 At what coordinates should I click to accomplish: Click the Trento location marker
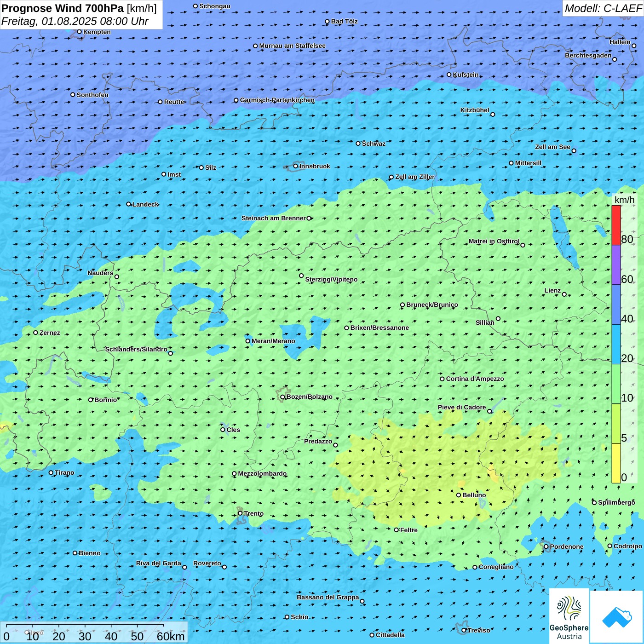pos(240,513)
